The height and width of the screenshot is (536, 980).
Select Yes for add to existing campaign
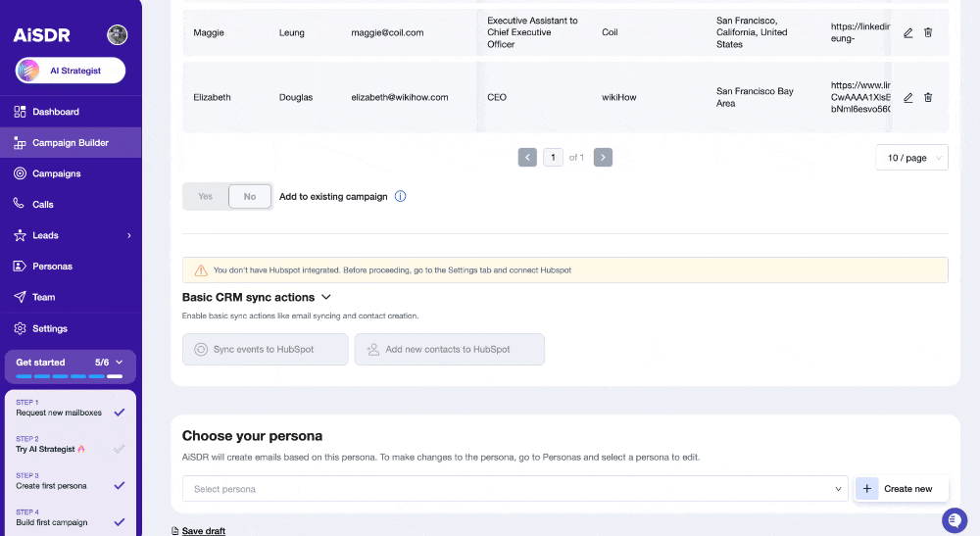pyautogui.click(x=206, y=196)
